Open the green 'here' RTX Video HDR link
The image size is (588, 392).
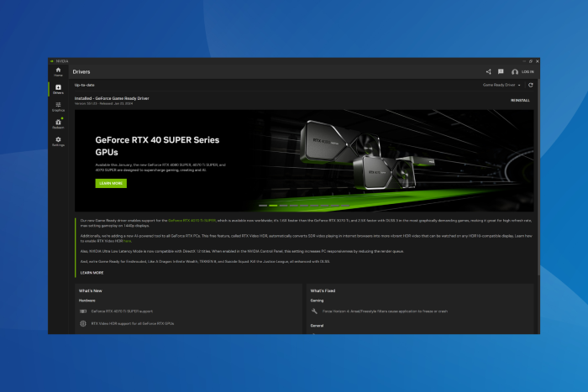(127, 241)
